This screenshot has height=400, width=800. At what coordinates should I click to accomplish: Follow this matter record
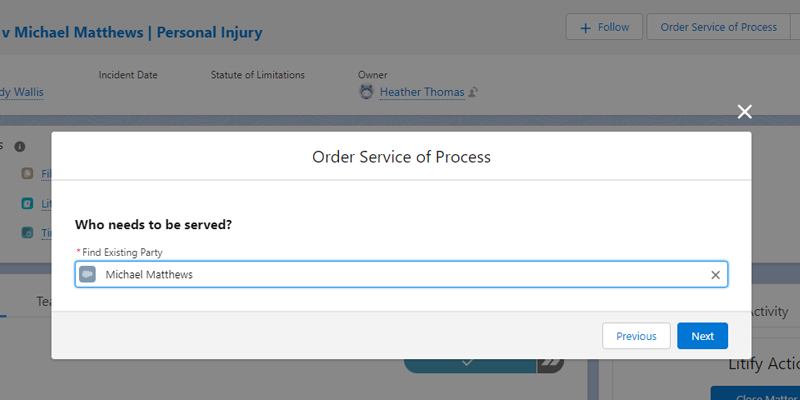tap(605, 27)
